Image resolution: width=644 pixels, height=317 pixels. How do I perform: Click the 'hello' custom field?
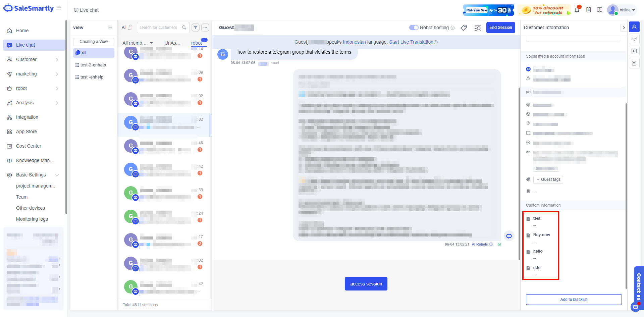coord(538,251)
